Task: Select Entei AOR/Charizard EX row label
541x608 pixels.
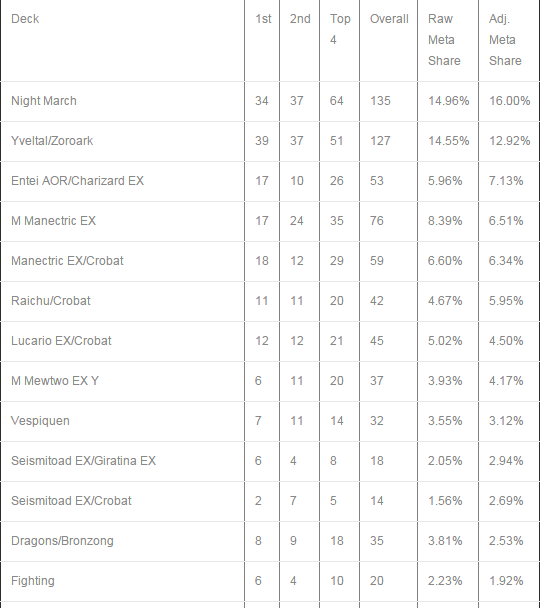Action: [x=78, y=181]
